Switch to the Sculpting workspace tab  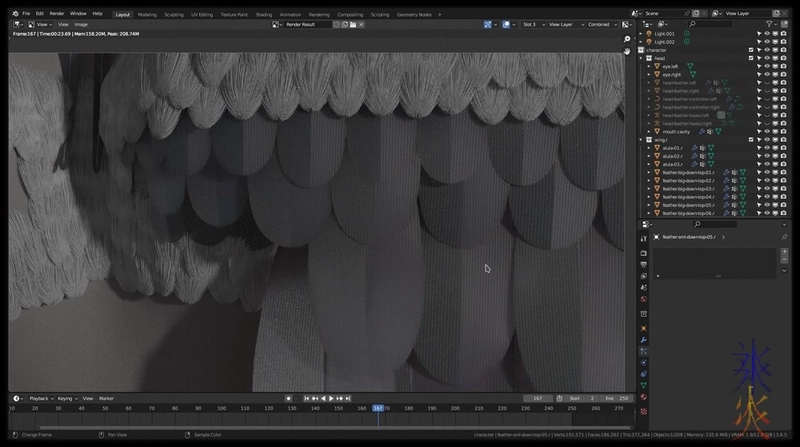tap(176, 14)
